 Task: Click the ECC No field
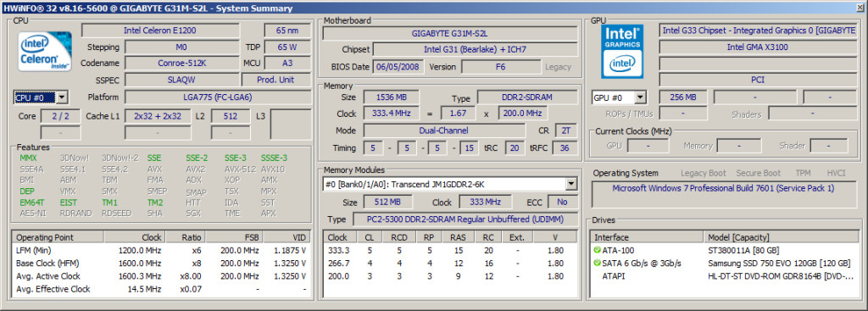563,202
